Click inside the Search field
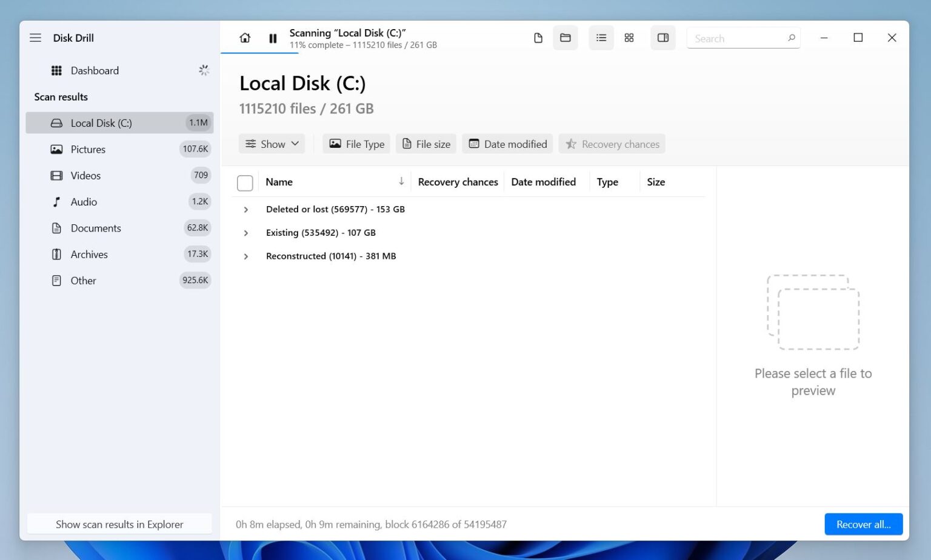 tap(736, 38)
